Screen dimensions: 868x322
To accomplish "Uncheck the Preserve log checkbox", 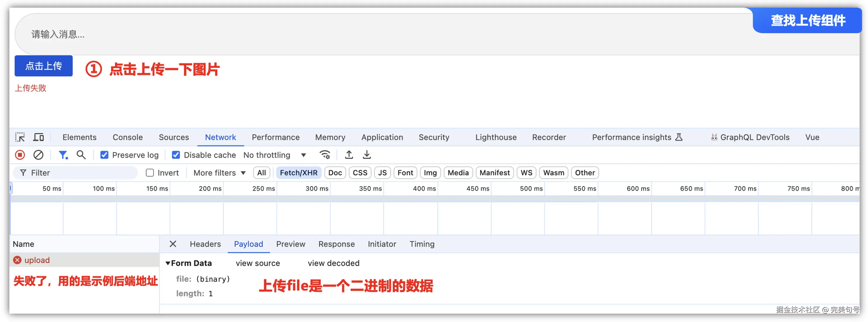I will (104, 155).
